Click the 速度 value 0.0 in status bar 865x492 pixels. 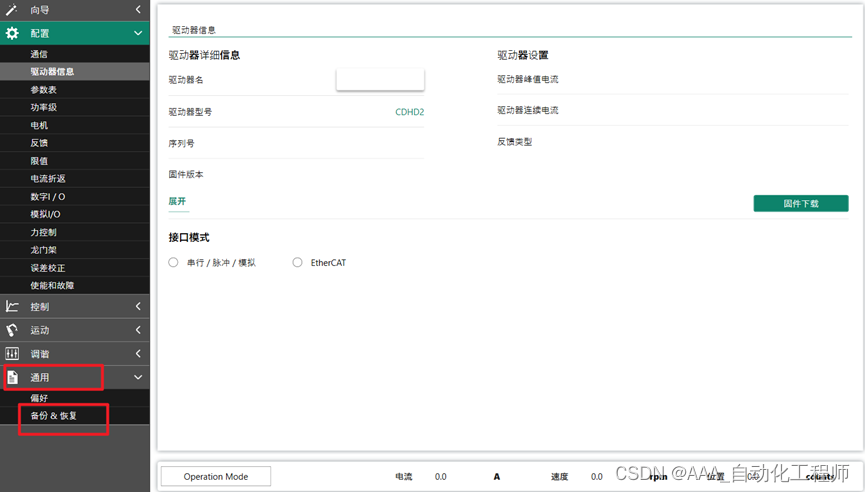[596, 477]
